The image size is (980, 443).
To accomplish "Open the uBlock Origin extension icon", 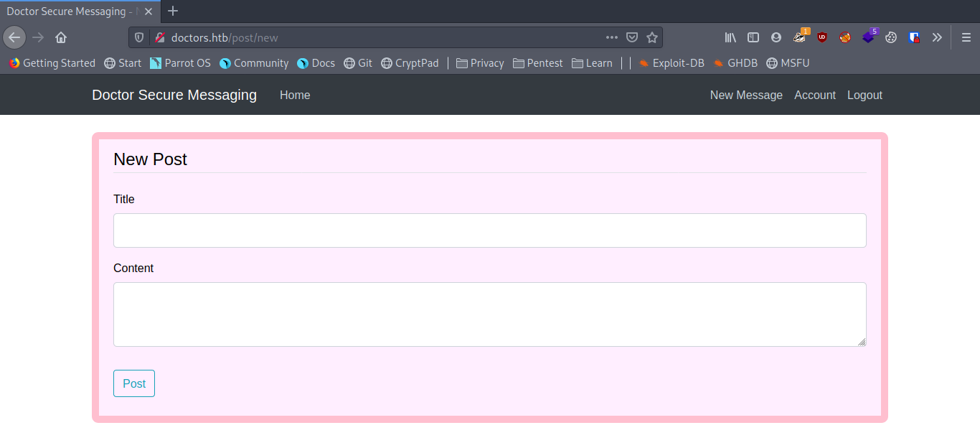I will pyautogui.click(x=822, y=37).
